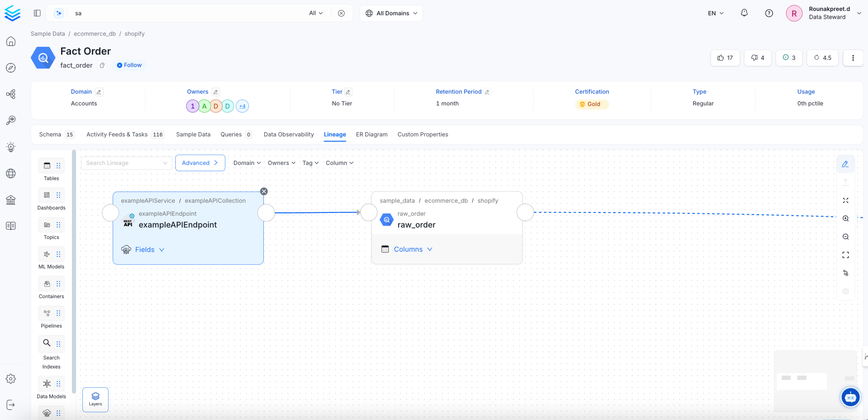
Task: Click the Gold certification badge
Action: click(591, 104)
